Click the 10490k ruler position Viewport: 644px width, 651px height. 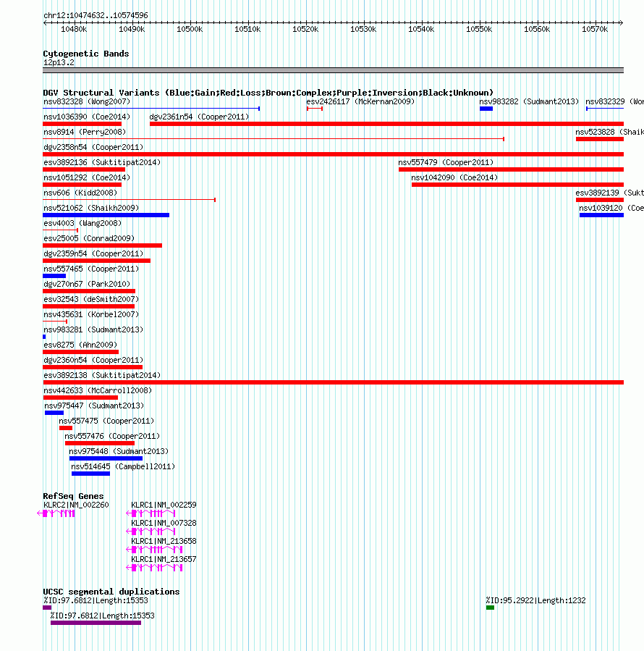click(x=132, y=29)
